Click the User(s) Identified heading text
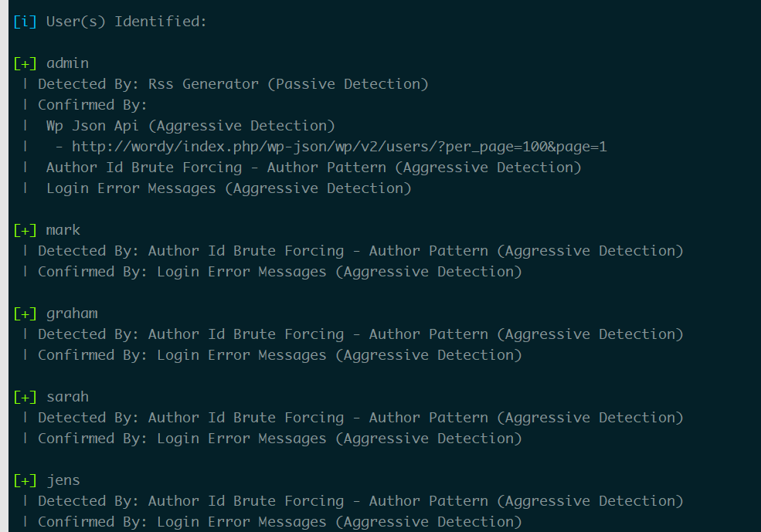This screenshot has height=532, width=761. pos(126,22)
